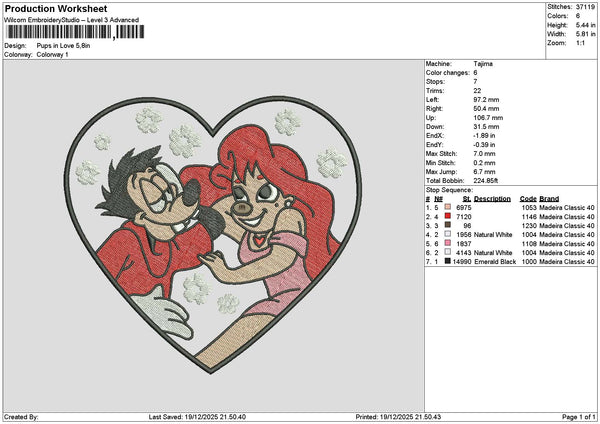600x424 pixels.
Task: Click stitch count 6975 in stop 1
Action: (x=464, y=208)
